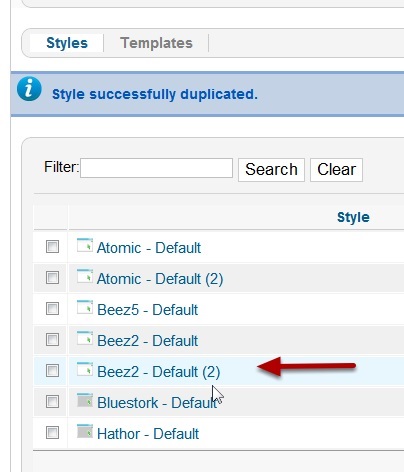Click the preview icon beside Beez2 - Default (2)
The image size is (404, 472).
(x=85, y=369)
